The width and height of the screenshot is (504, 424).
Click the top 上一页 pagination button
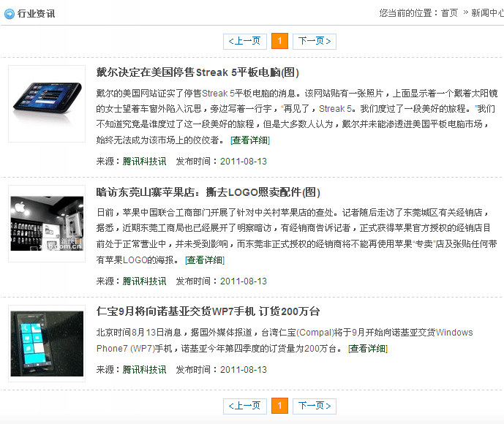coord(245,42)
